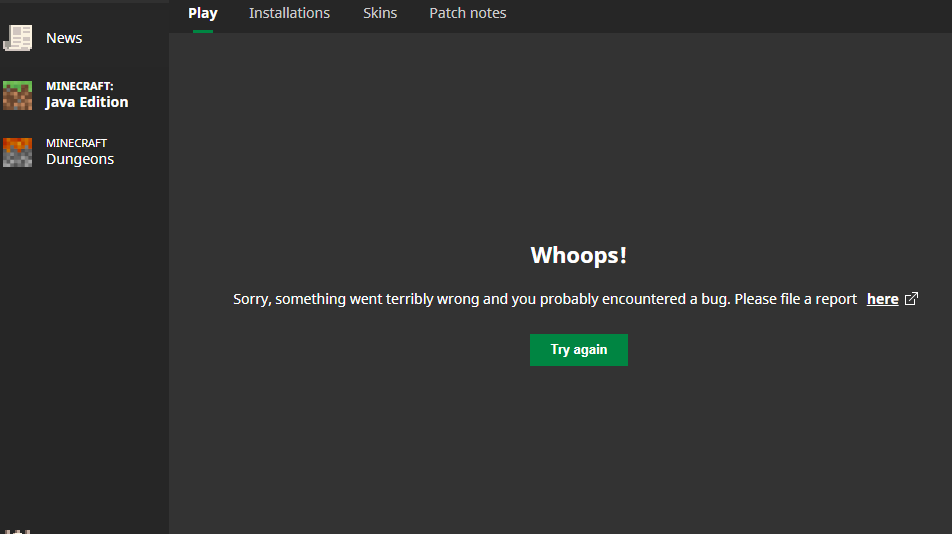The height and width of the screenshot is (534, 952).
Task: Click the small "MINECRAFT" caption above Dungeons
Action: (76, 143)
